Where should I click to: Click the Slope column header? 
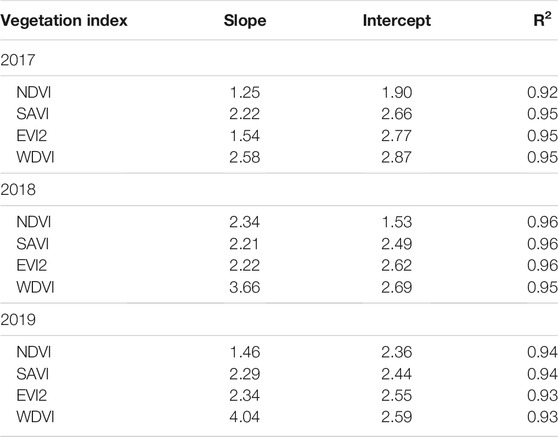point(245,21)
